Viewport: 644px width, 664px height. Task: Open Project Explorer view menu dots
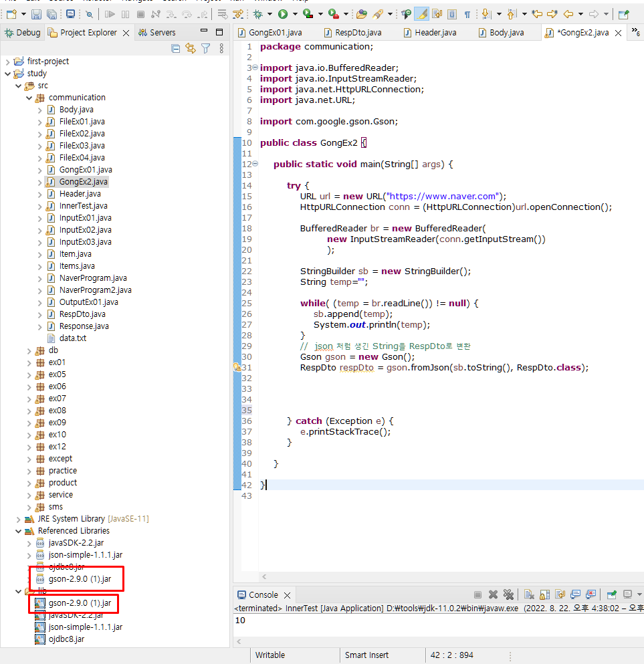coord(221,49)
